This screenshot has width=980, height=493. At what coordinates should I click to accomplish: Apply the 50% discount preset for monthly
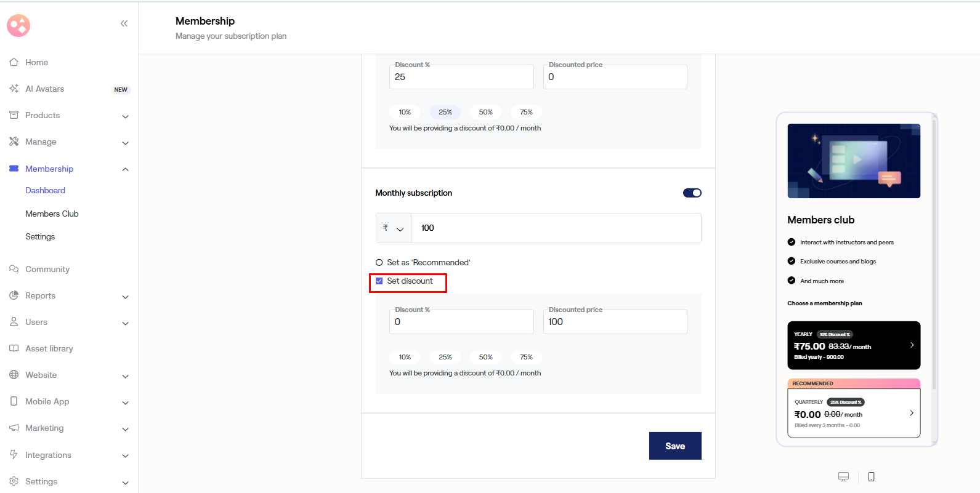[485, 357]
